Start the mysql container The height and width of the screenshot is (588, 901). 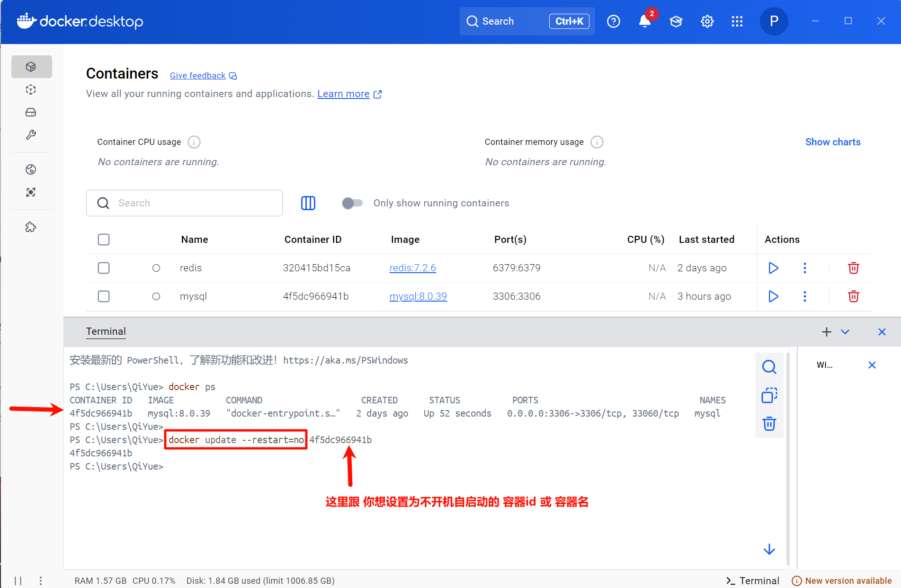pyautogui.click(x=774, y=296)
